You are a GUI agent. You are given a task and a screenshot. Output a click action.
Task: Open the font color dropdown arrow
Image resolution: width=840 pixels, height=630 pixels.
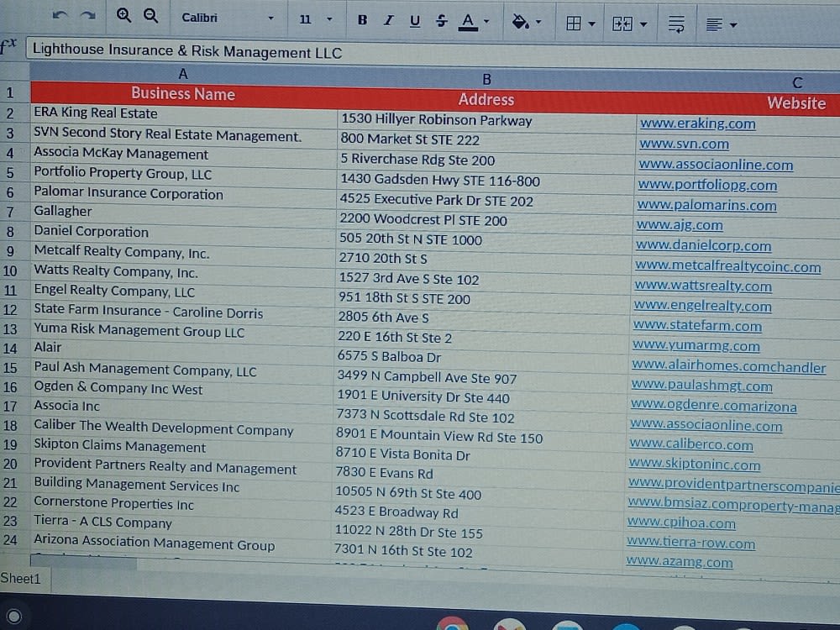tap(486, 22)
